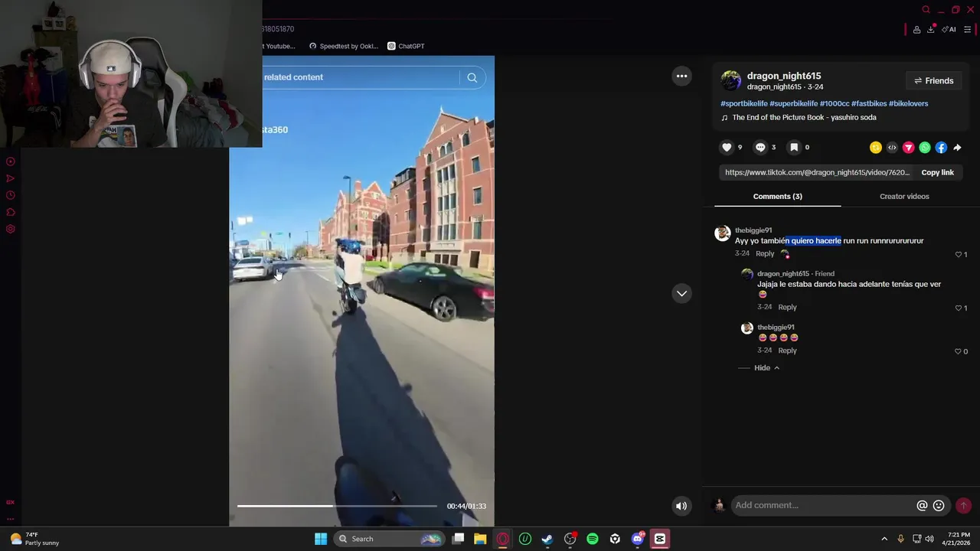980x551 pixels.
Task: Mute the video sound
Action: tap(681, 506)
